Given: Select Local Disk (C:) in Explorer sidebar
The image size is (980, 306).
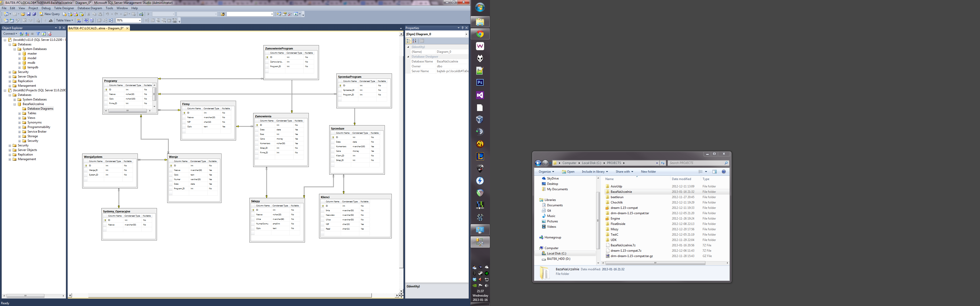Looking at the screenshot, I should pos(556,253).
